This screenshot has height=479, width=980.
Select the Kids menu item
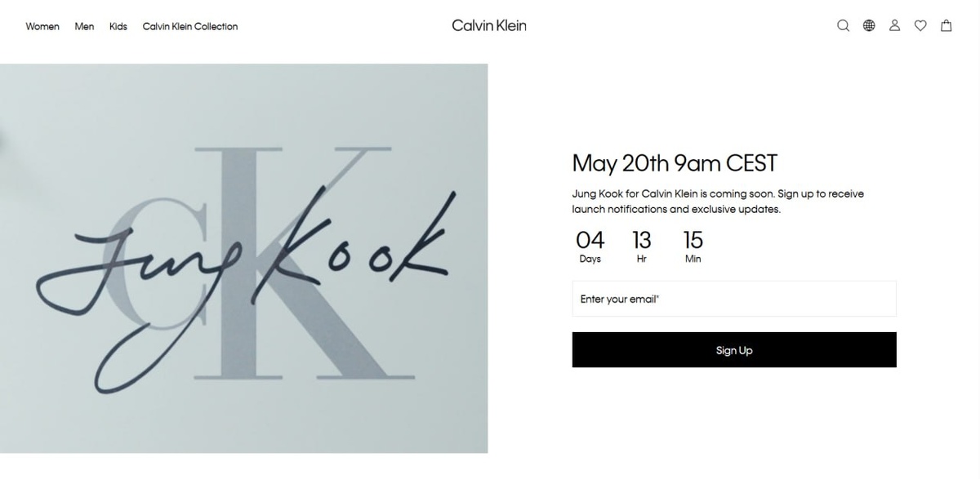click(x=118, y=26)
